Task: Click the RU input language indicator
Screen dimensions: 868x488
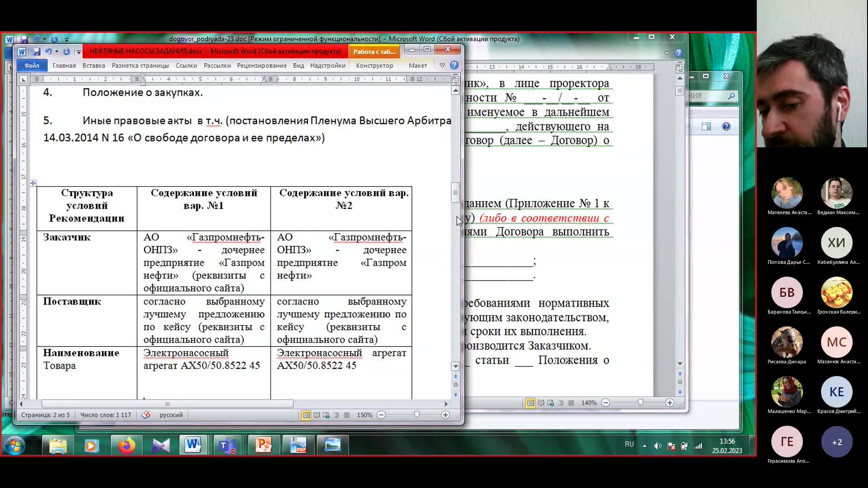Action: (629, 444)
